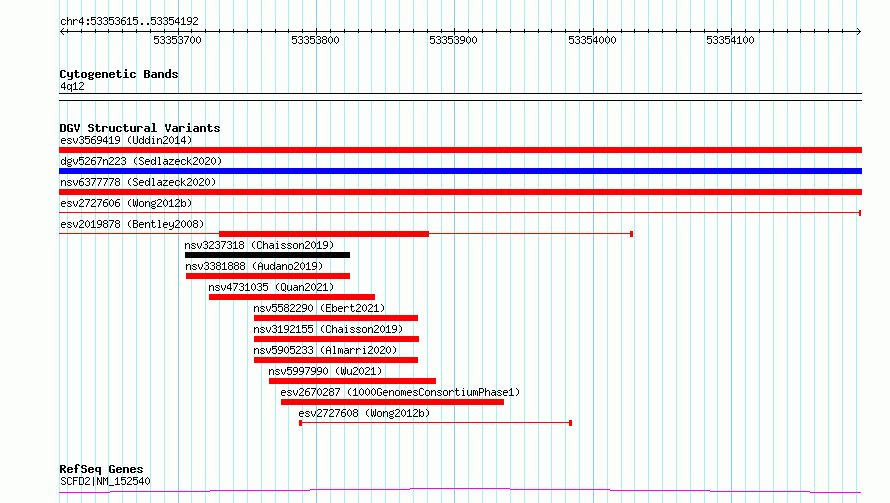Click the red nsv3381888 variant bar
Image resolution: width=890 pixels, height=503 pixels.
268,276
